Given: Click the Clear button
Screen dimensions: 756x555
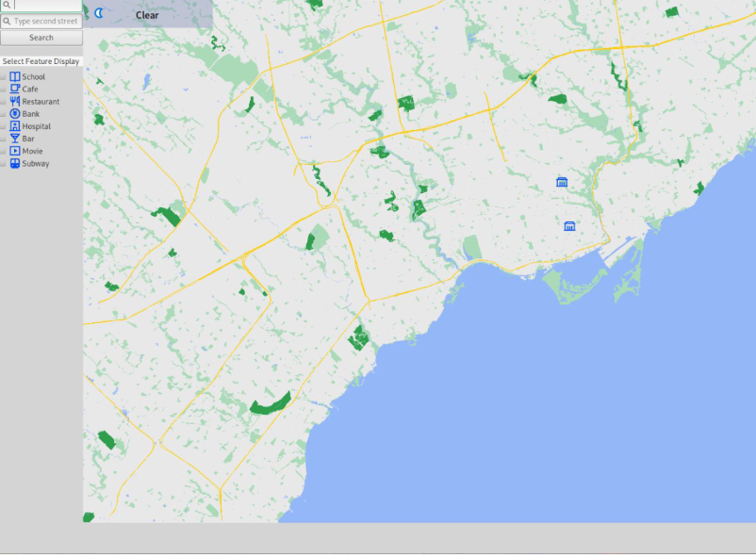Looking at the screenshot, I should click(x=147, y=15).
